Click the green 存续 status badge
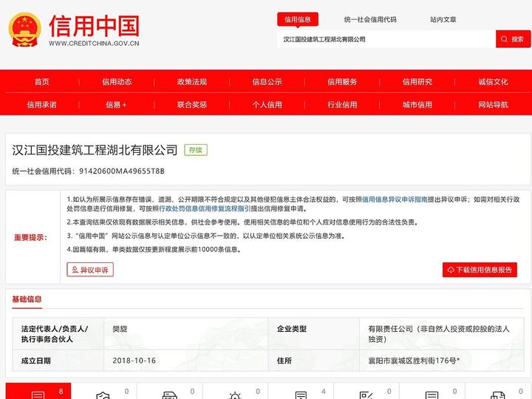Image resolution: width=532 pixels, height=399 pixels. coord(196,150)
